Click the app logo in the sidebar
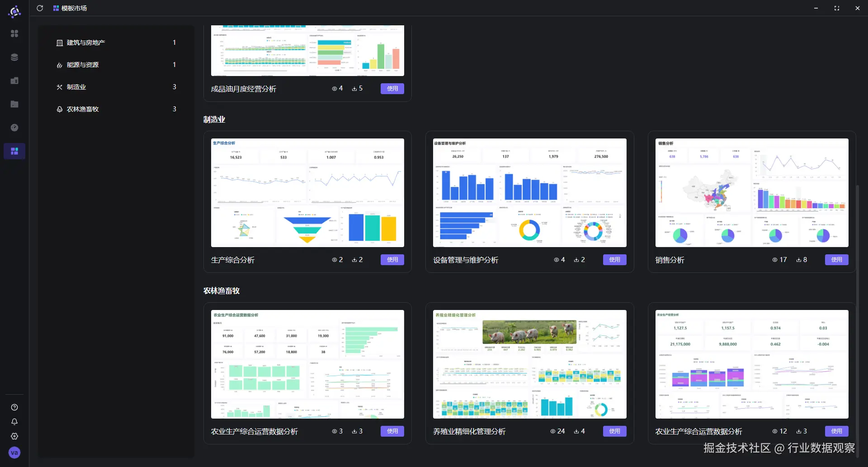Image resolution: width=868 pixels, height=467 pixels. point(14,12)
